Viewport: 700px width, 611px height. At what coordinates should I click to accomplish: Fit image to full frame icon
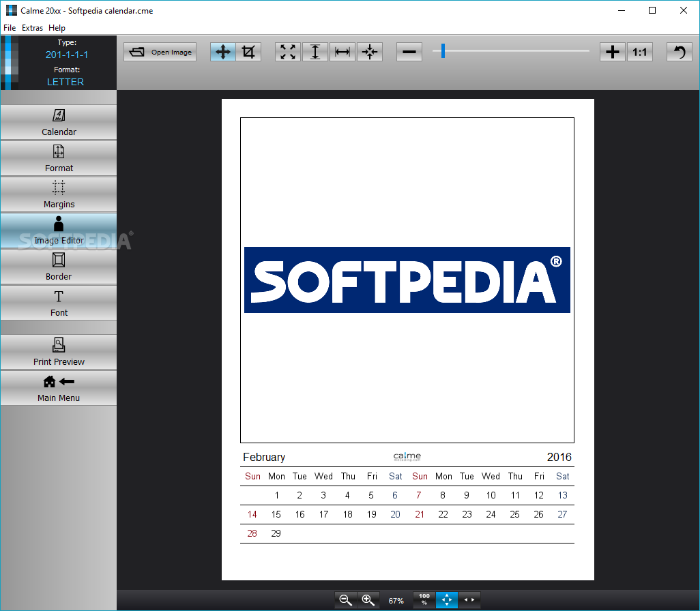point(288,52)
